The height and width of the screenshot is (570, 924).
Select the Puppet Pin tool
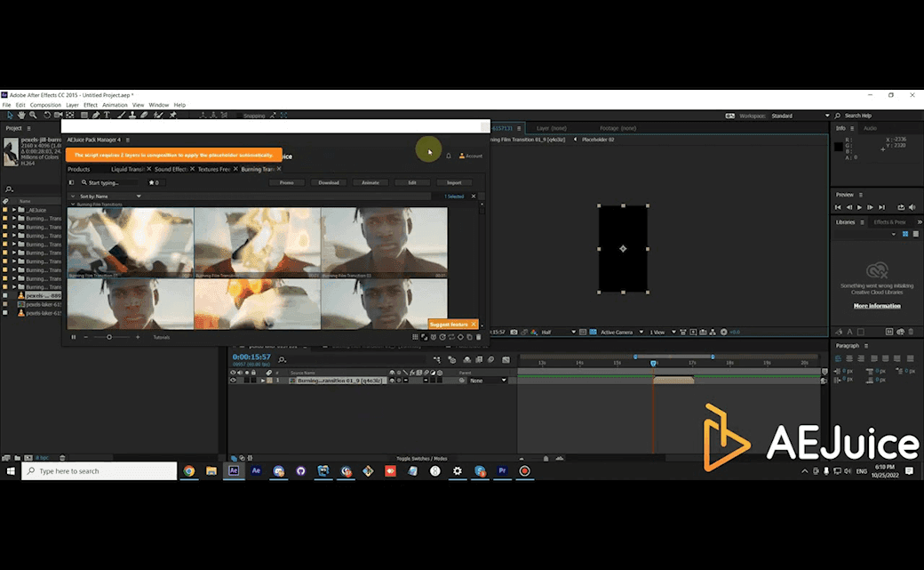(172, 115)
